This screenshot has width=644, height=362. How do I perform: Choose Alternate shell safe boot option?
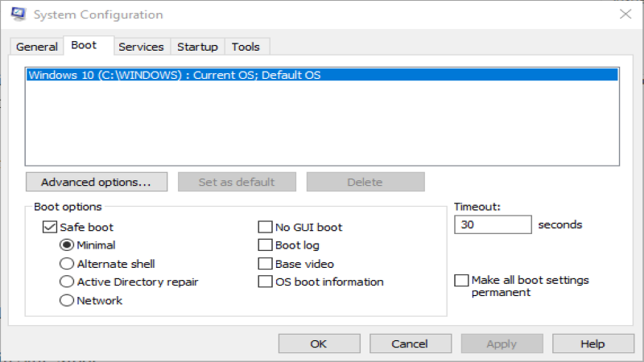(x=67, y=264)
